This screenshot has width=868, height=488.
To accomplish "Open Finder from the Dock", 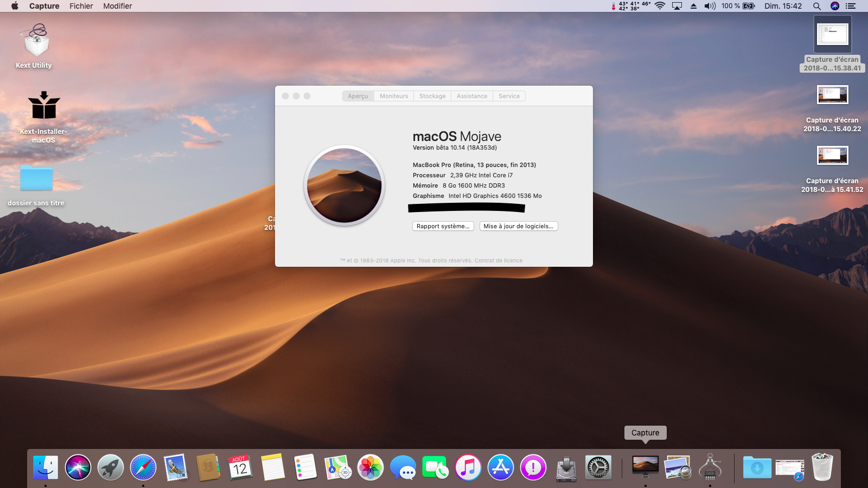I will (x=46, y=467).
